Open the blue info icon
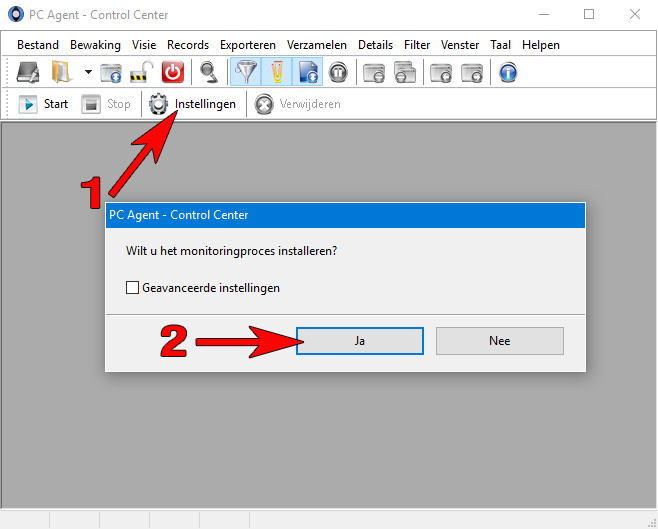Viewport: 658px width, 529px height. (508, 72)
